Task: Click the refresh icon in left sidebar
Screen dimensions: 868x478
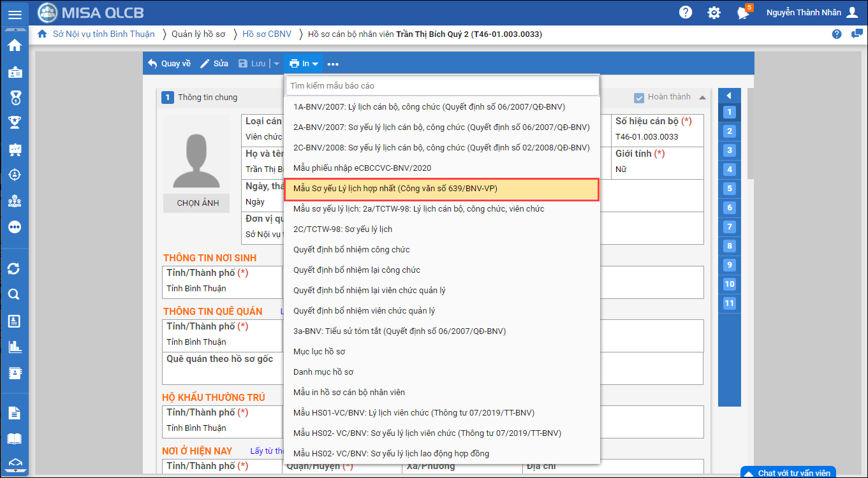Action: point(14,268)
